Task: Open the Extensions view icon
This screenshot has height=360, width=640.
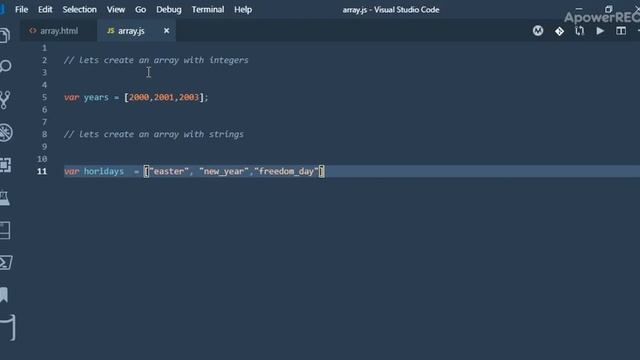Action: tap(5, 165)
